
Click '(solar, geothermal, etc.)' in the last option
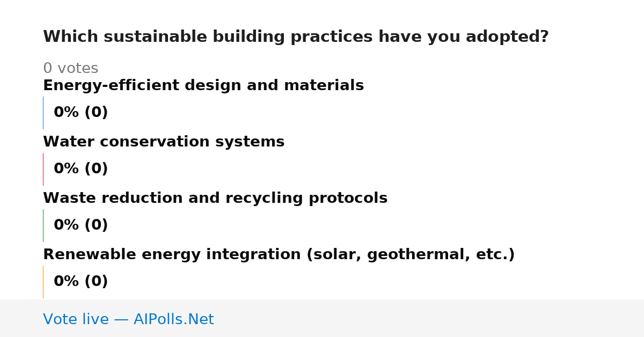(411, 255)
